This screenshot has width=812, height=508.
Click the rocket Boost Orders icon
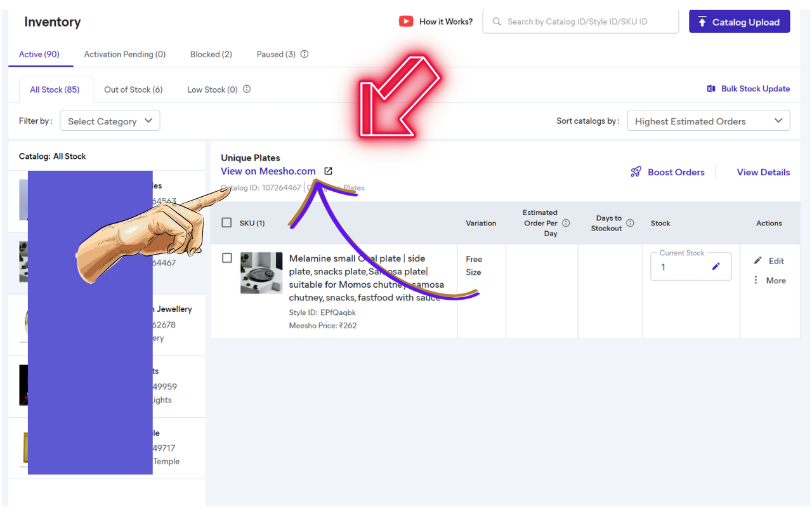[x=636, y=172]
